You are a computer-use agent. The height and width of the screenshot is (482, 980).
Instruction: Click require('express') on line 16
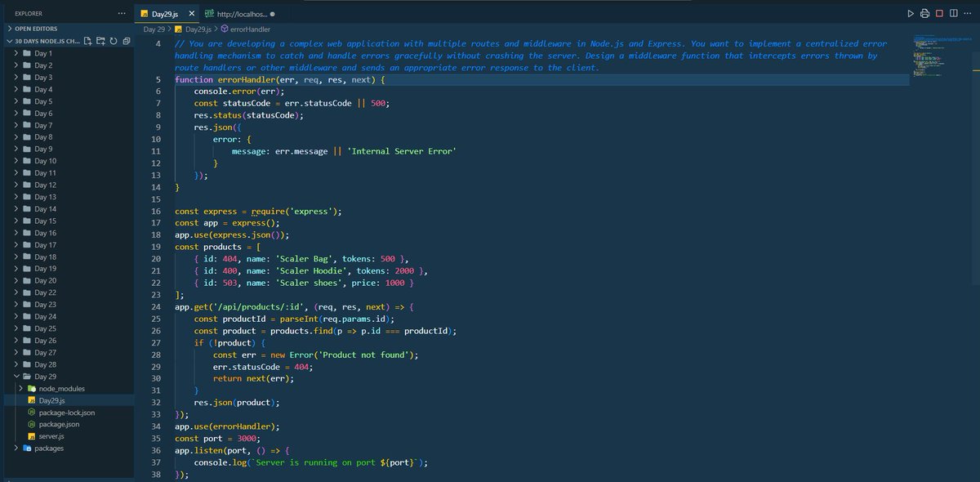point(295,212)
